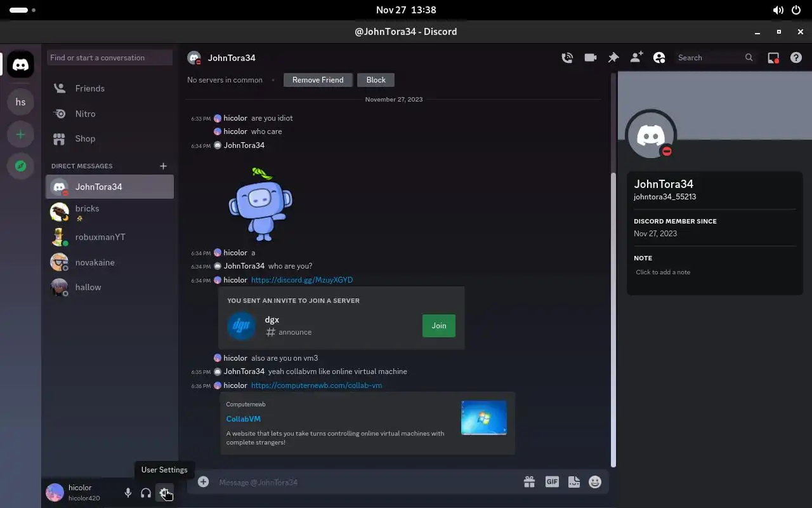Open novakaine direct message
Image resolution: width=812 pixels, height=508 pixels.
[x=110, y=262]
